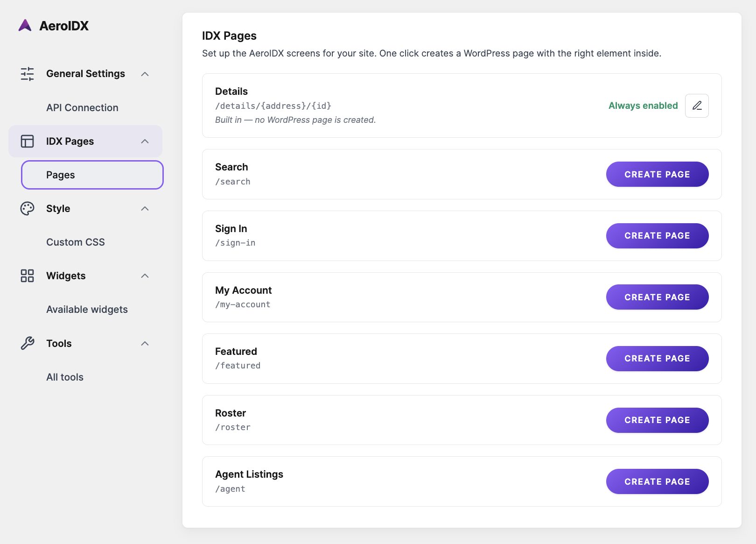
Task: Click the /my-account path text
Action: [243, 304]
